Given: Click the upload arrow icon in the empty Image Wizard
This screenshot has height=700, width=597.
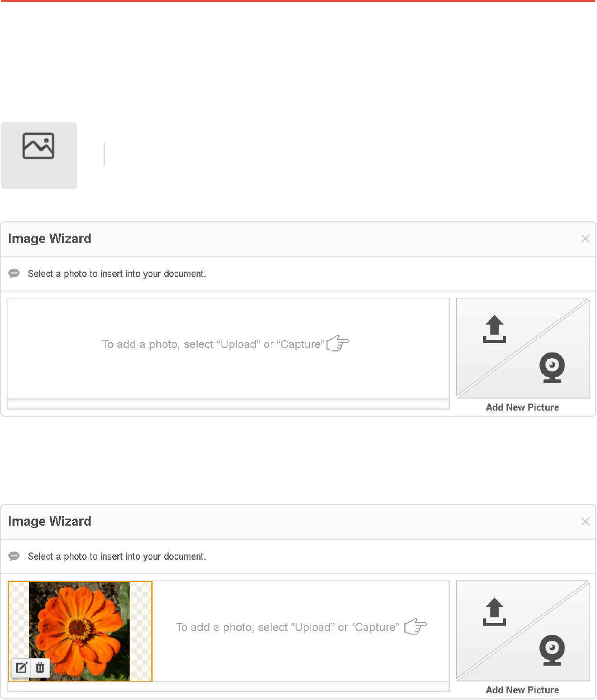Looking at the screenshot, I should (x=494, y=329).
